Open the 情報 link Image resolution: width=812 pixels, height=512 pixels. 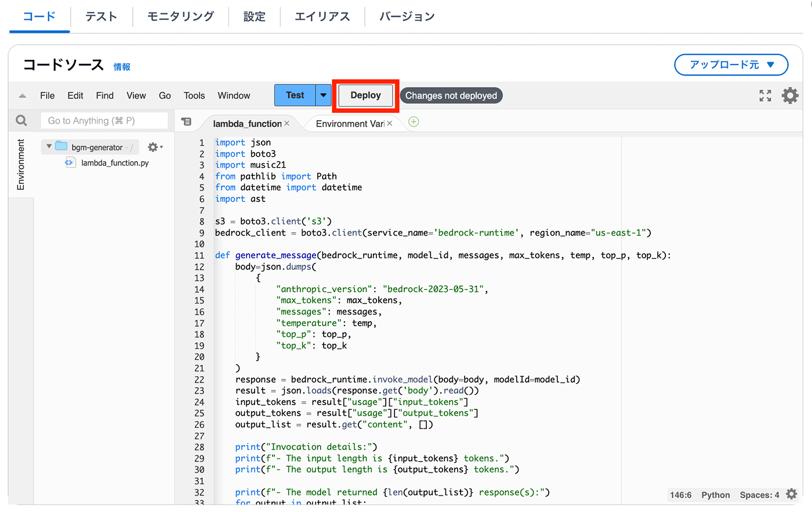[x=122, y=67]
